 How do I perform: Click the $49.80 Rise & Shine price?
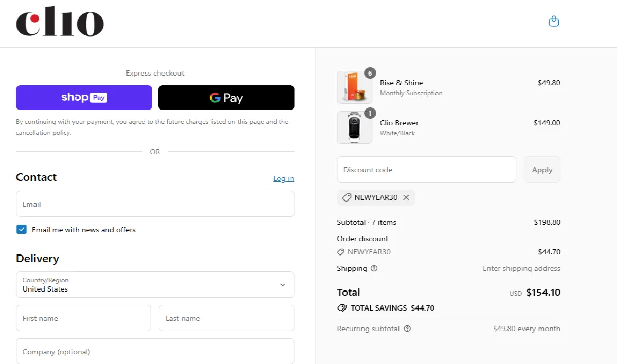pyautogui.click(x=549, y=83)
